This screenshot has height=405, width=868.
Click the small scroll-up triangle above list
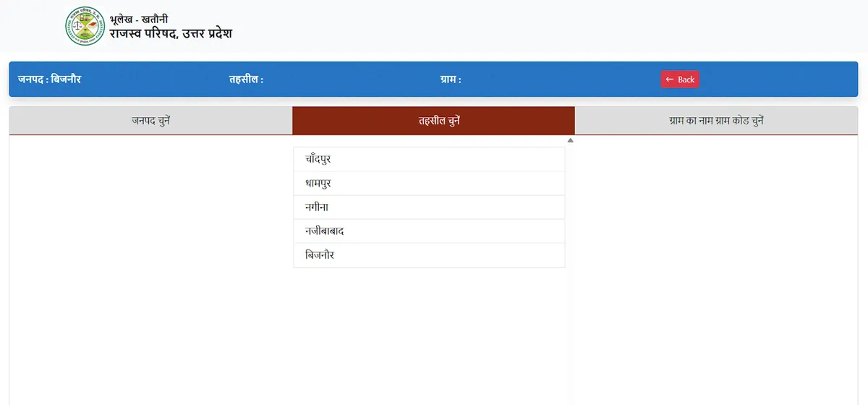tap(570, 140)
